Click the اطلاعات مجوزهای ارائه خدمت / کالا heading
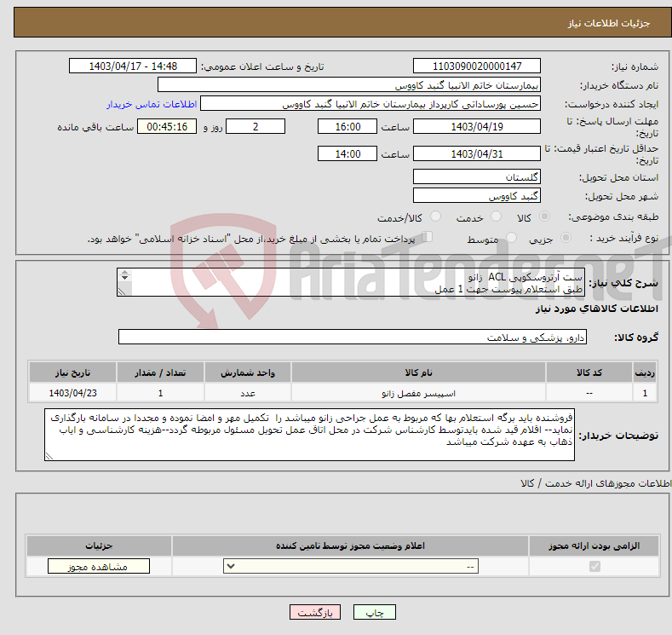672x635 pixels. coord(595,483)
